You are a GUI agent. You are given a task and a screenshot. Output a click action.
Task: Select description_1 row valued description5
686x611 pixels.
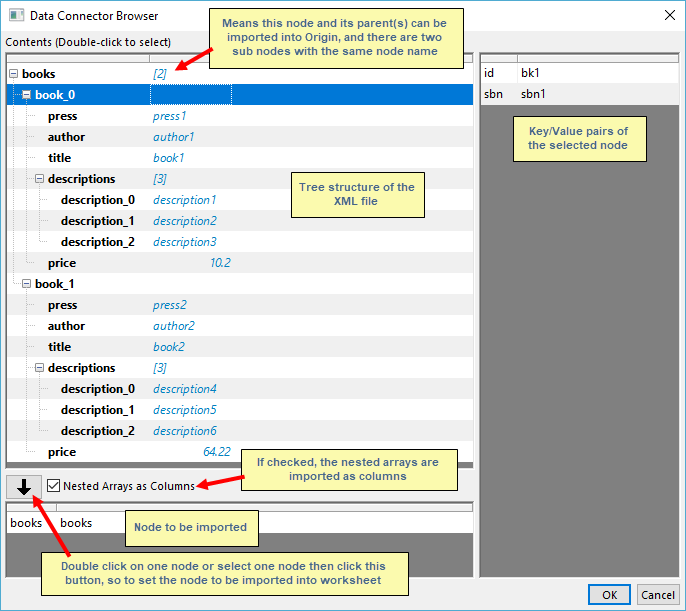point(240,410)
